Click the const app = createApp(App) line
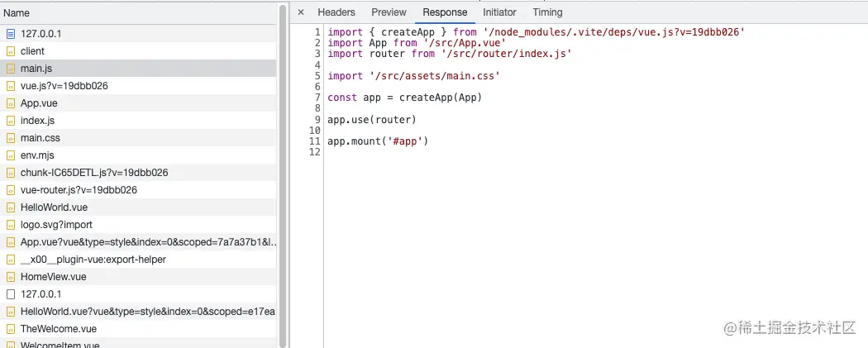The width and height of the screenshot is (868, 348). (405, 98)
